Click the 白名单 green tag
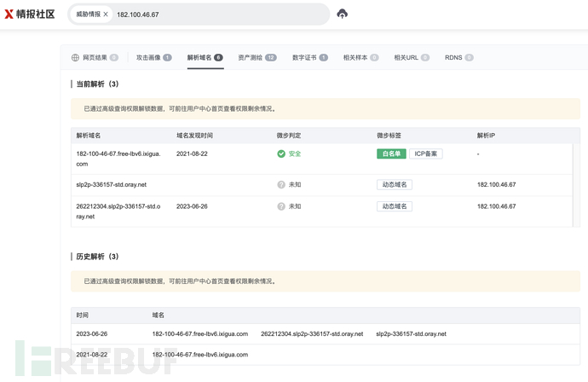 391,154
